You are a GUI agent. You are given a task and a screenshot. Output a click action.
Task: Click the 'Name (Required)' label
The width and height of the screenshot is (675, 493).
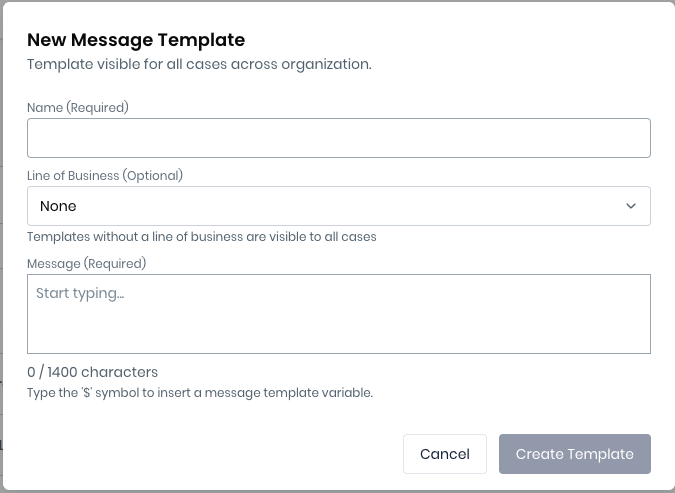click(78, 107)
